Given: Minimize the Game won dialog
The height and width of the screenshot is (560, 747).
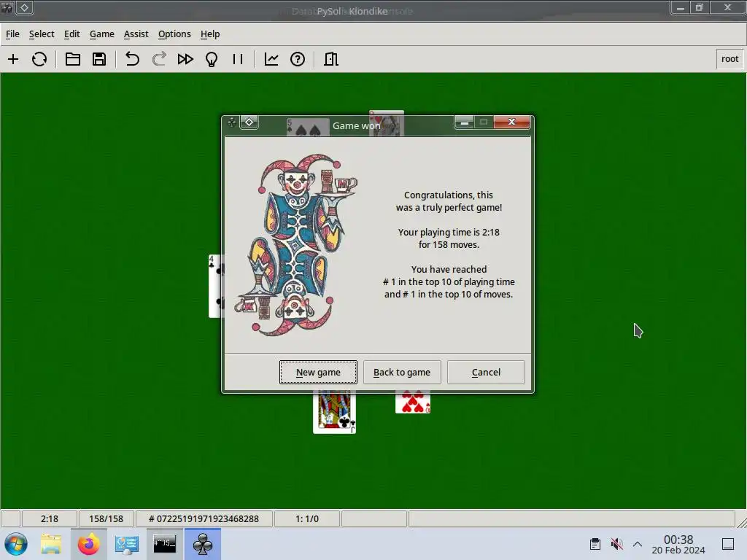Looking at the screenshot, I should pos(464,122).
